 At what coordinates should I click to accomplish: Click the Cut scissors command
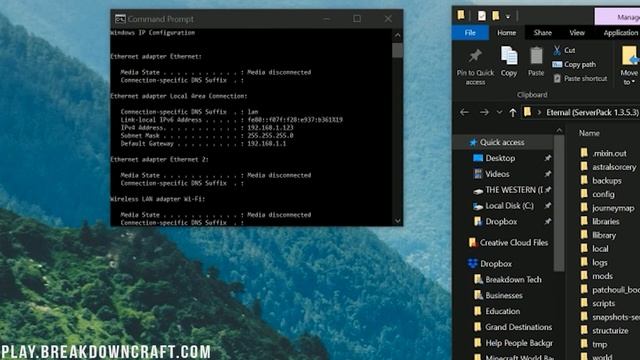pyautogui.click(x=564, y=50)
